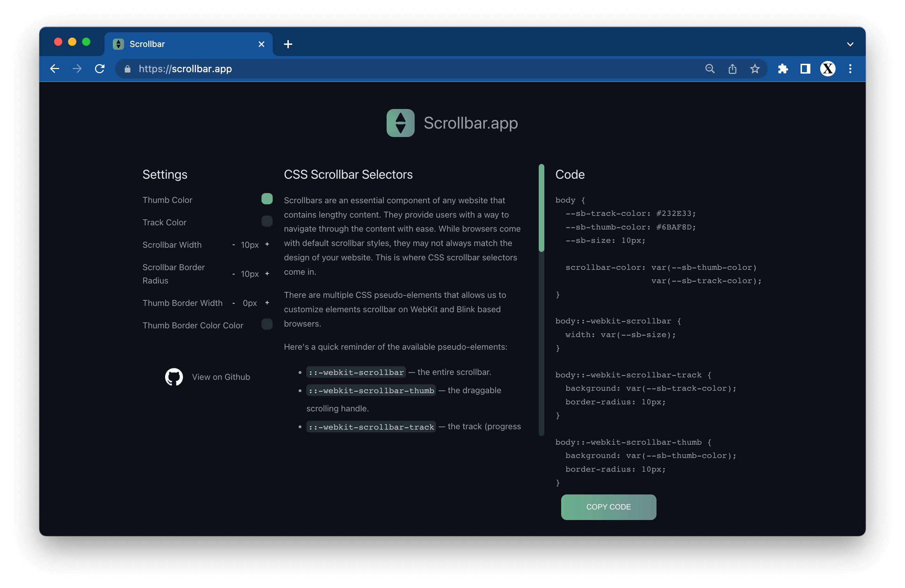Click the width: var(--sb-size) code line
The height and width of the screenshot is (588, 905).
pos(621,335)
